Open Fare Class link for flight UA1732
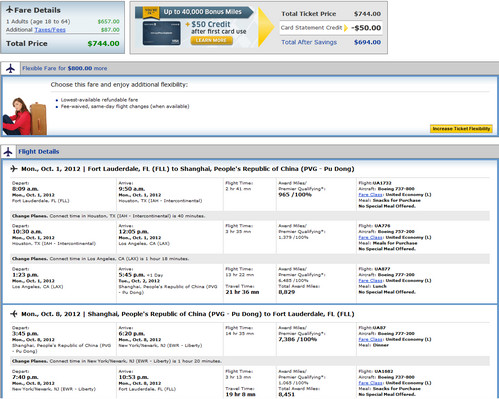The image size is (499, 399). point(371,195)
